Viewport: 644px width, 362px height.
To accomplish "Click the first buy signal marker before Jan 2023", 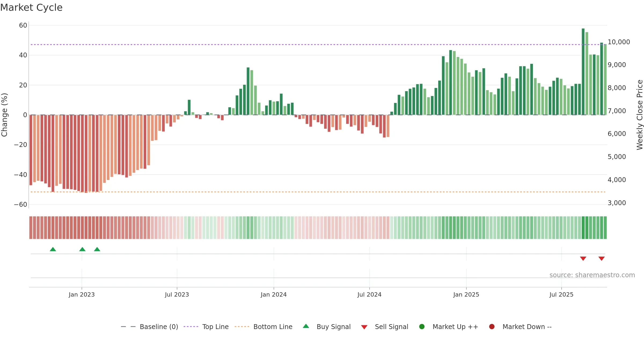I will click(53, 249).
